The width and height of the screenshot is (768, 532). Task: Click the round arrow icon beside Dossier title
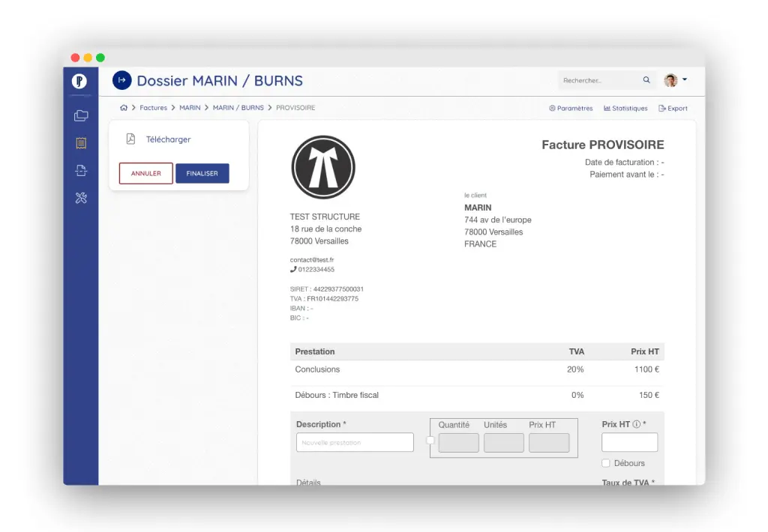coord(121,80)
